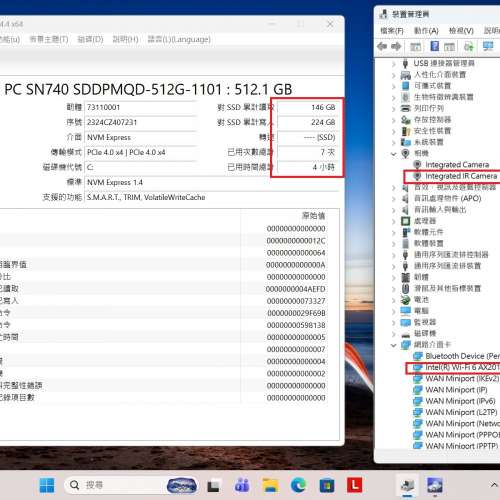Show hidden system tray icons chevron
The image size is (500, 500).
point(494,485)
